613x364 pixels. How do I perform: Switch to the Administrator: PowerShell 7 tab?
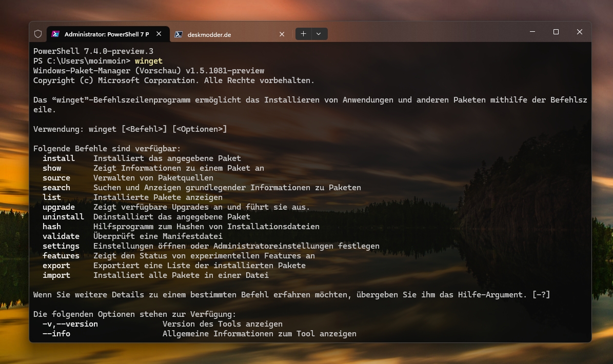point(108,34)
